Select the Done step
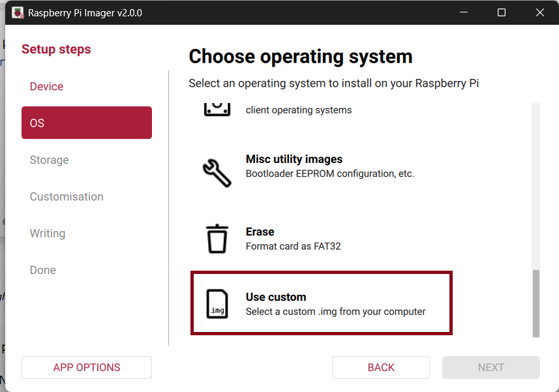Screen dimensions: 559x392 tap(43, 270)
